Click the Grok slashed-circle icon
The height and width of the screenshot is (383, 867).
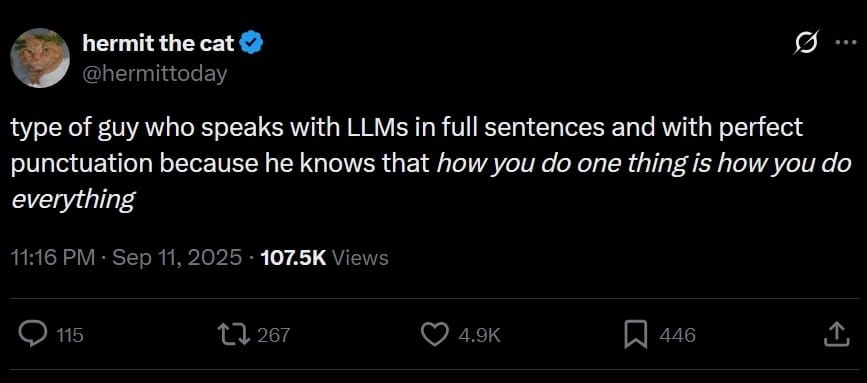(x=804, y=43)
